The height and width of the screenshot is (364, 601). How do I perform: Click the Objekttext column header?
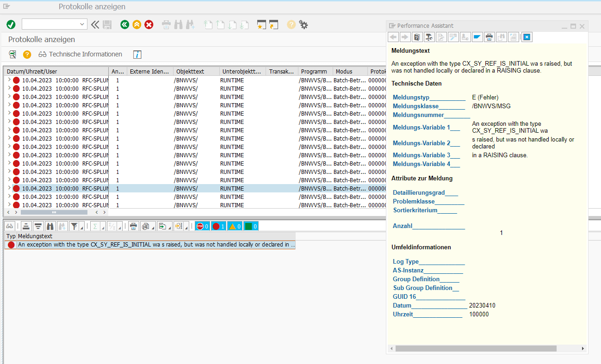point(190,72)
